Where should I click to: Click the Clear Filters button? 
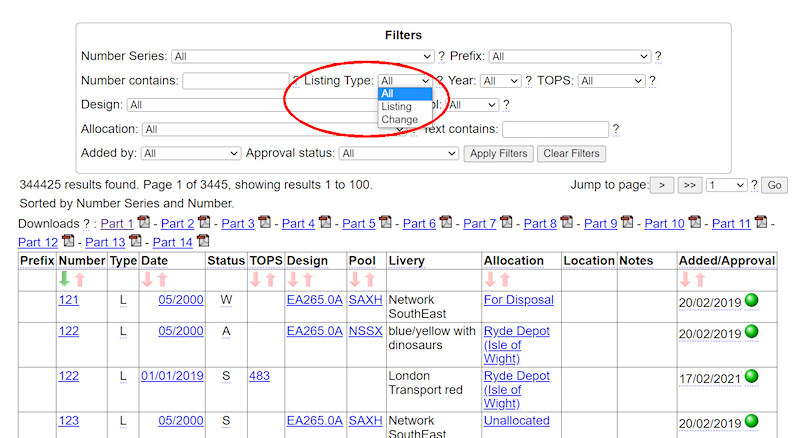click(571, 154)
